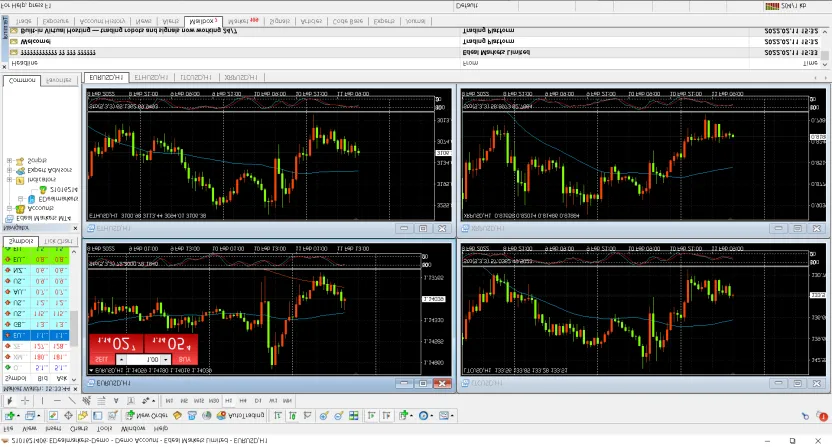Select the Crosshair tool
The width and height of the screenshot is (833, 447).
click(25, 401)
